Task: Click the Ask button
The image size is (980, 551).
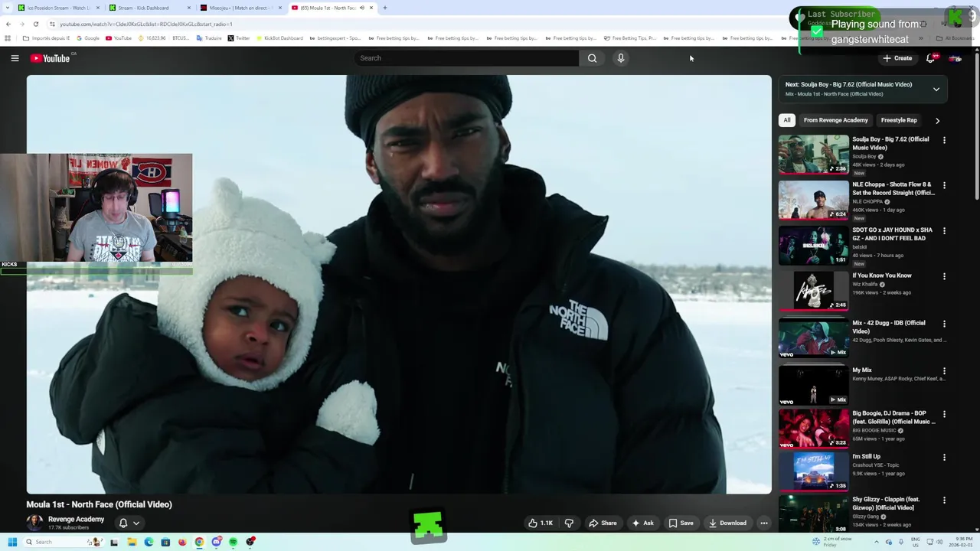Action: point(642,523)
